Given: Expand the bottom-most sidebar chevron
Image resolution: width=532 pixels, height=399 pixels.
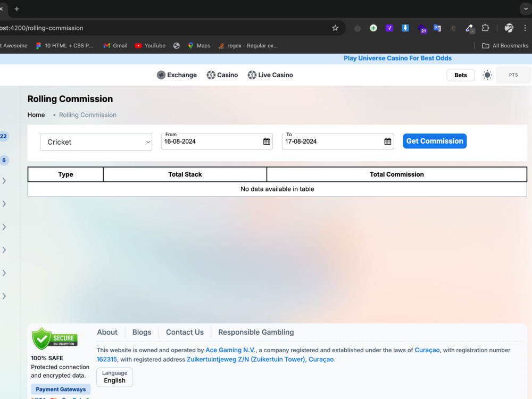Looking at the screenshot, I should tap(4, 296).
